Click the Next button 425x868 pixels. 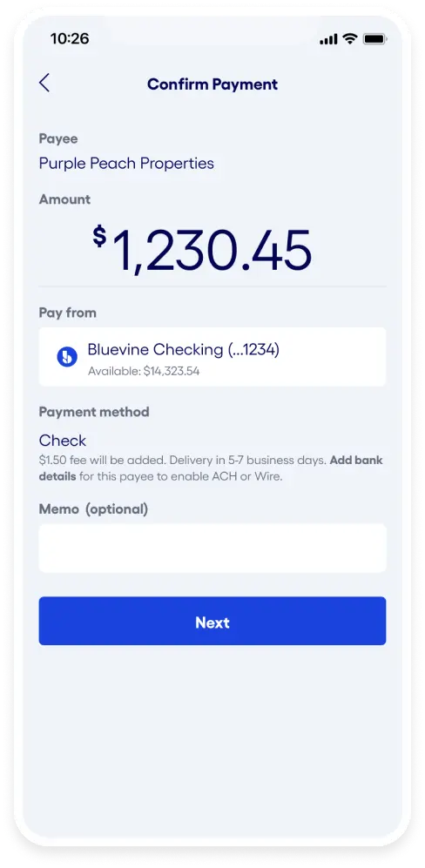coord(212,621)
